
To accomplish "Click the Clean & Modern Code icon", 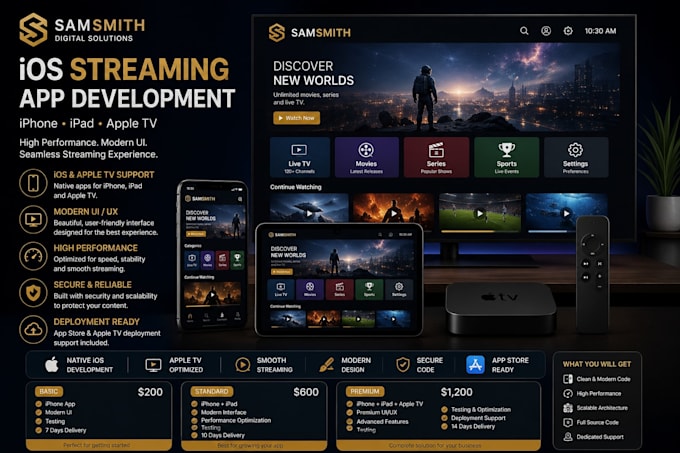I will [568, 379].
